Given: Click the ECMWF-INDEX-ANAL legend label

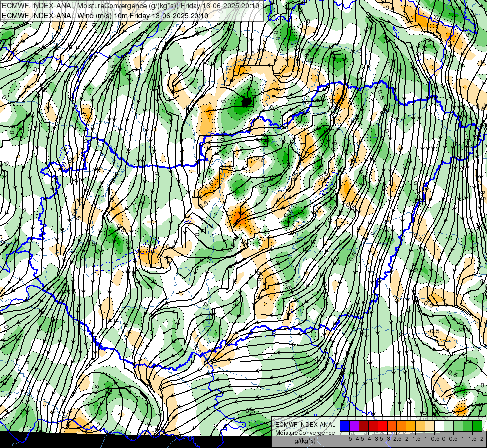Looking at the screenshot, I should [305, 425].
